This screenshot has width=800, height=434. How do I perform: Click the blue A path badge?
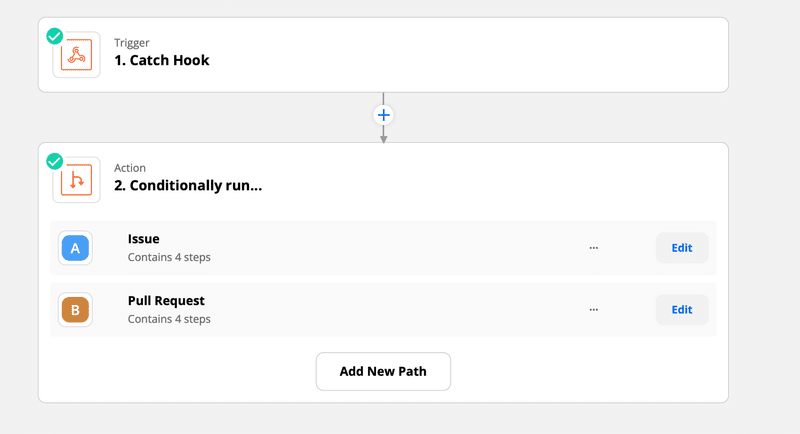pyautogui.click(x=75, y=248)
